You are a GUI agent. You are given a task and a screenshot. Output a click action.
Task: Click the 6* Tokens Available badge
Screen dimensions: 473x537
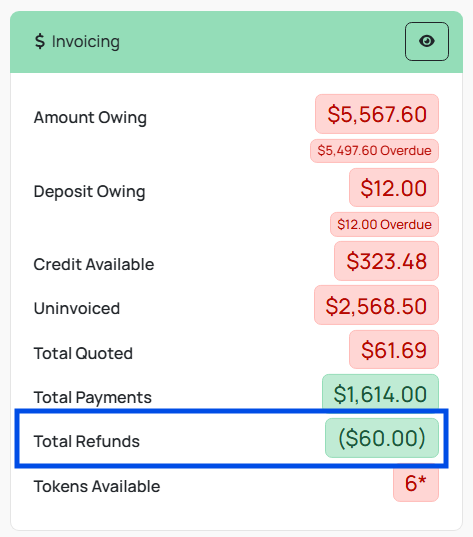(416, 484)
